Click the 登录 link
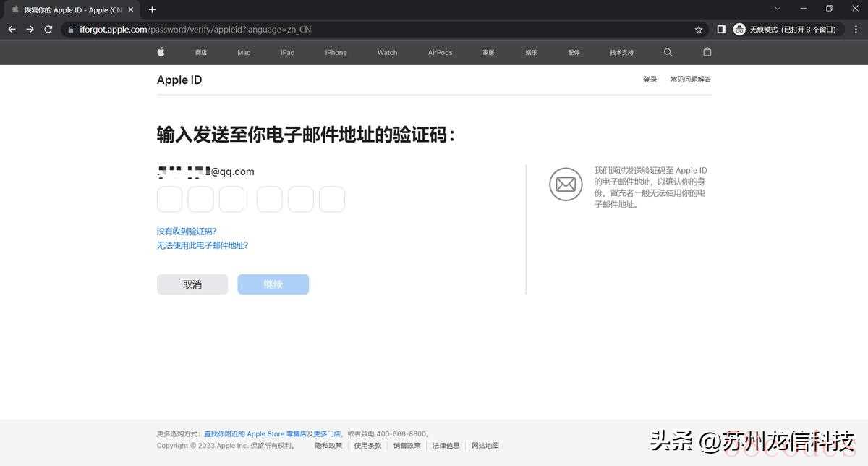This screenshot has width=868, height=466. click(x=650, y=80)
